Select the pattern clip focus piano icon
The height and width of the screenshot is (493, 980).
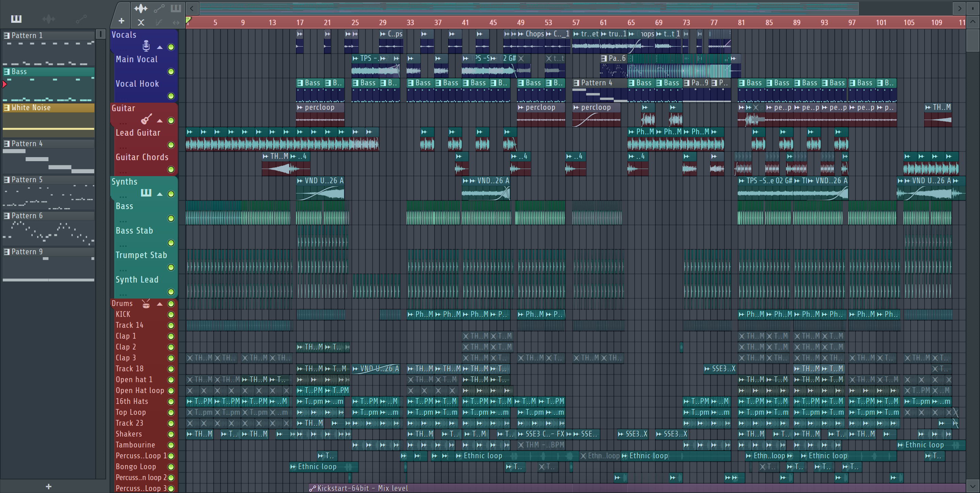tap(176, 8)
